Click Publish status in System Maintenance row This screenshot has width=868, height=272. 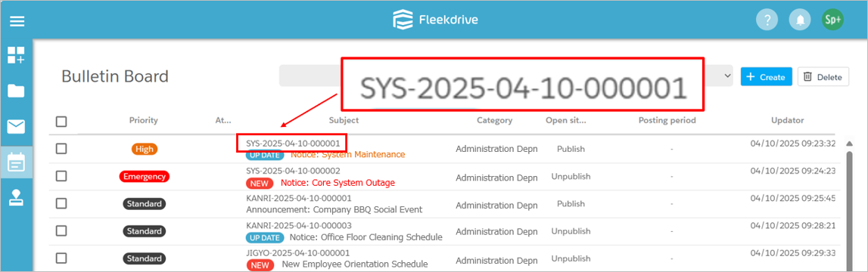point(571,149)
